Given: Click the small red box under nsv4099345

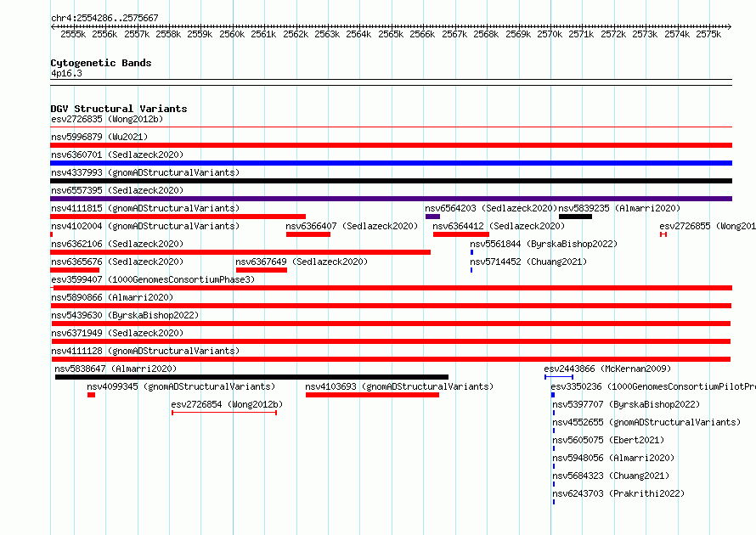Looking at the screenshot, I should coord(91,395).
